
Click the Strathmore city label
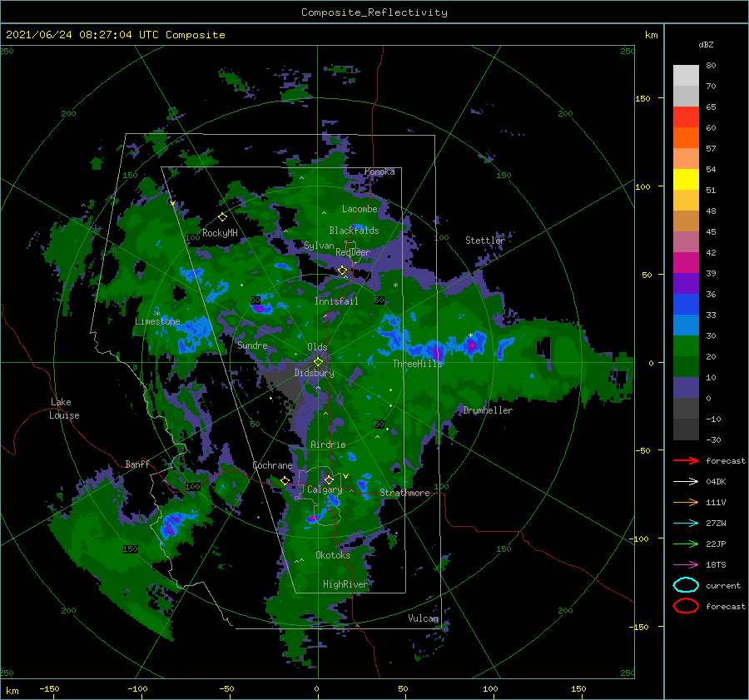pos(404,493)
